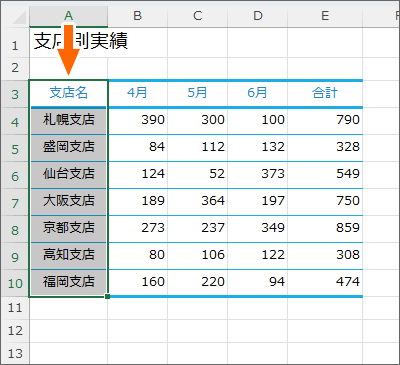Select row 13 header

tap(15, 353)
